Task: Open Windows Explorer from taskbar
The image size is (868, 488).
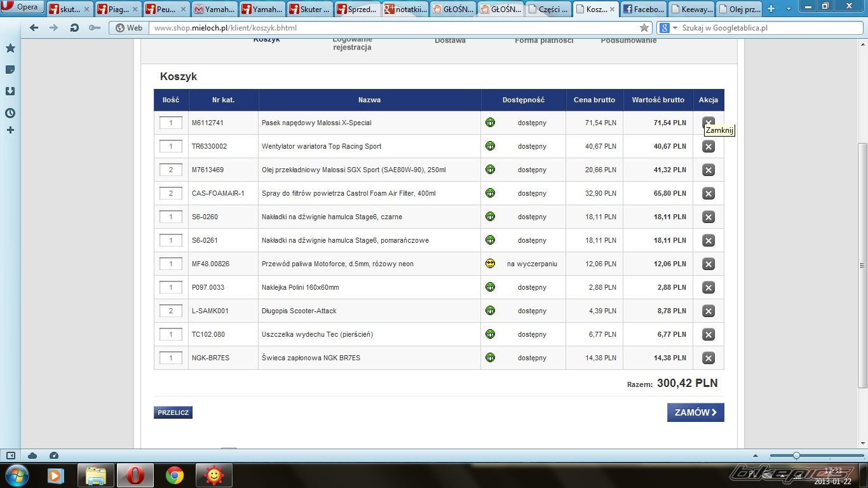Action: coord(96,475)
